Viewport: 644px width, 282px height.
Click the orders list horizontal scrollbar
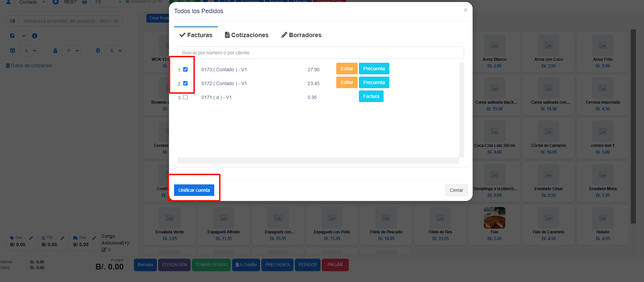[x=318, y=160]
